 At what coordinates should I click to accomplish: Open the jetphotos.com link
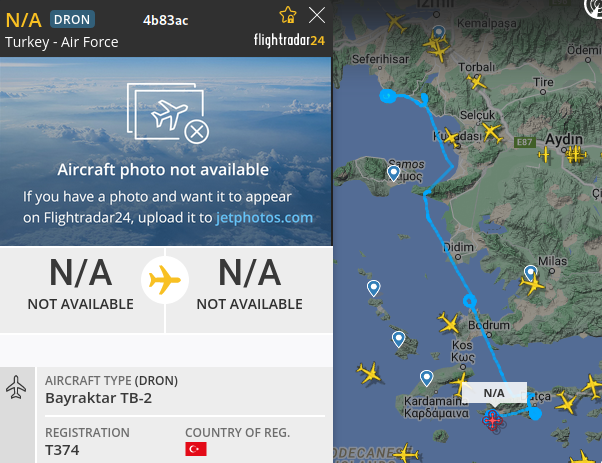click(264, 218)
